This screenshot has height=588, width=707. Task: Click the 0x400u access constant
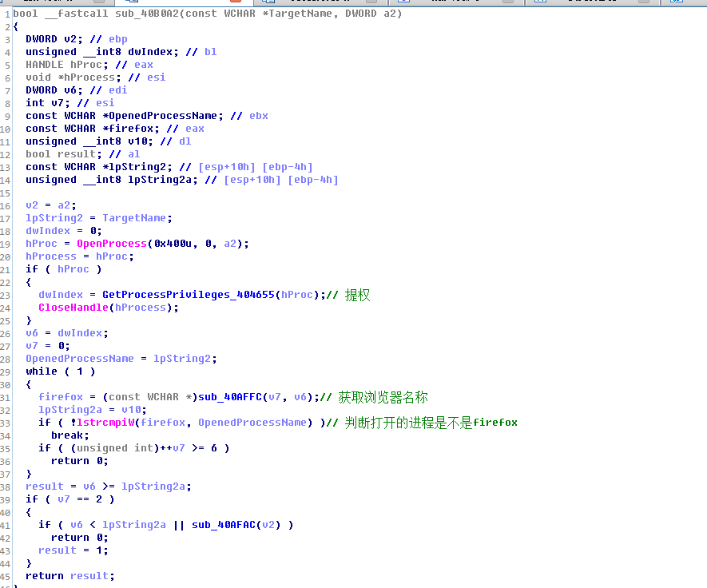pos(173,244)
